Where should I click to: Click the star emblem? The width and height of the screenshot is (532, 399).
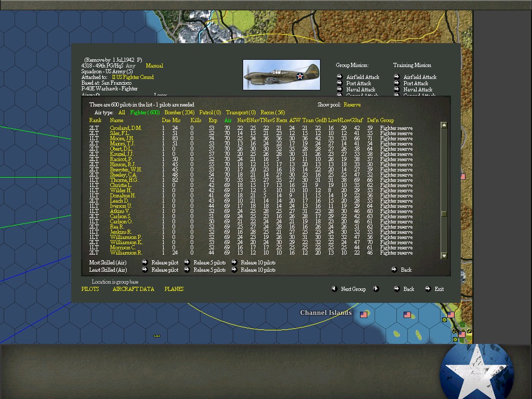[x=476, y=371]
